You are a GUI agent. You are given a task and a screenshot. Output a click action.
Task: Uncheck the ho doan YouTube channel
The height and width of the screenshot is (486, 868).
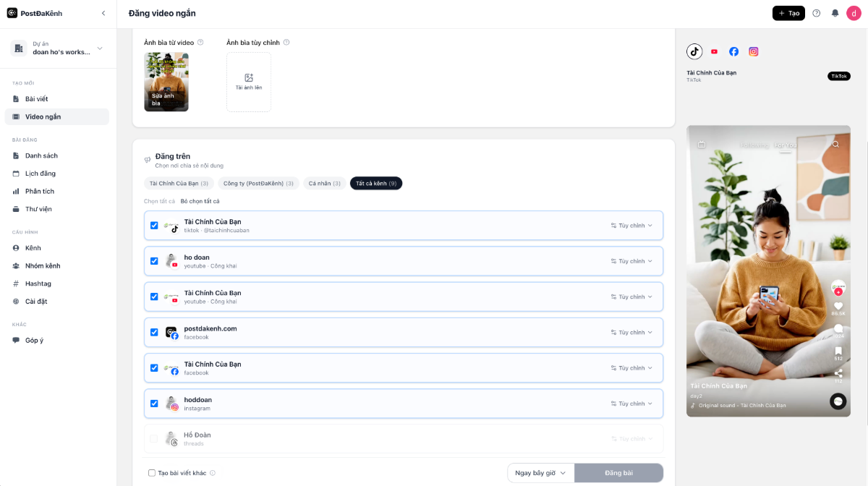154,261
